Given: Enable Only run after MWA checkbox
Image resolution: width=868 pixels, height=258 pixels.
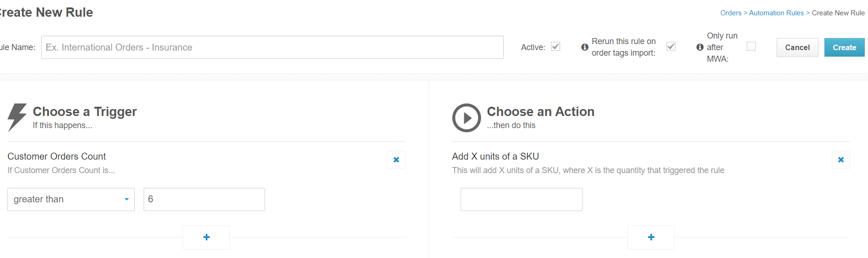Looking at the screenshot, I should pyautogui.click(x=751, y=46).
